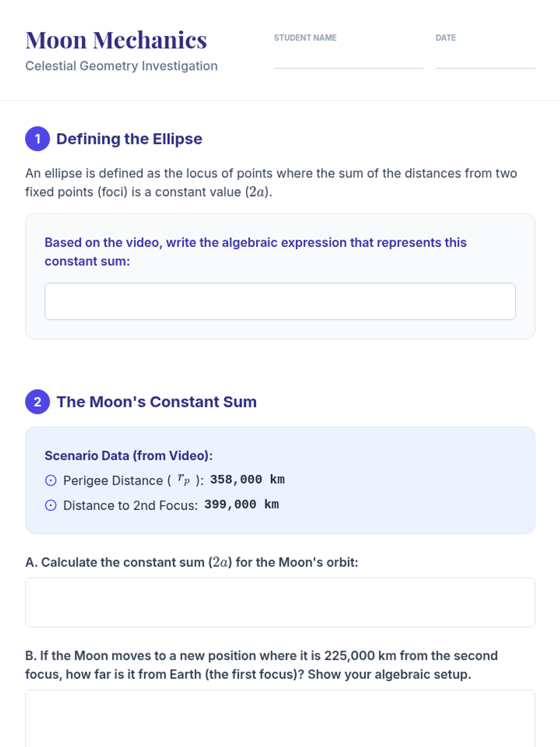Click the STUDENT NAME label

click(x=305, y=38)
